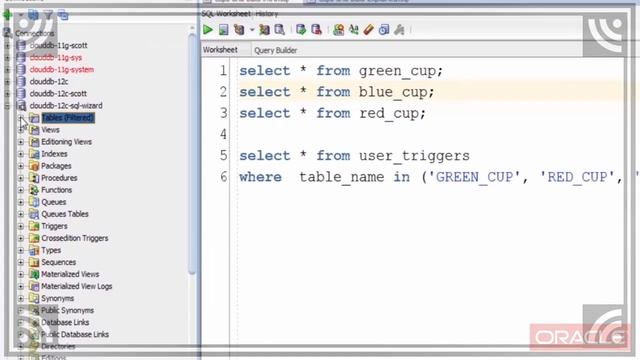Image resolution: width=640 pixels, height=360 pixels.
Task: Select the clouddb-11g-system connection
Action: coord(62,69)
